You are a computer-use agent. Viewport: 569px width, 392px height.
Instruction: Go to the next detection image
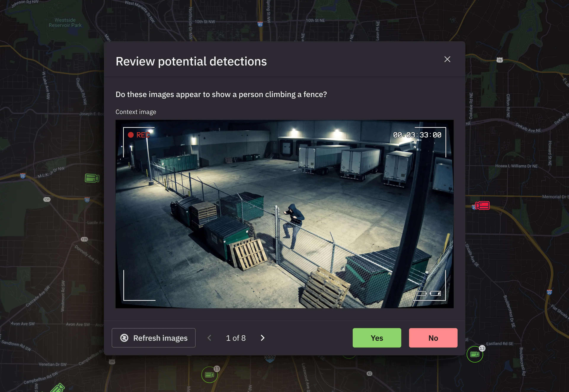[262, 338]
